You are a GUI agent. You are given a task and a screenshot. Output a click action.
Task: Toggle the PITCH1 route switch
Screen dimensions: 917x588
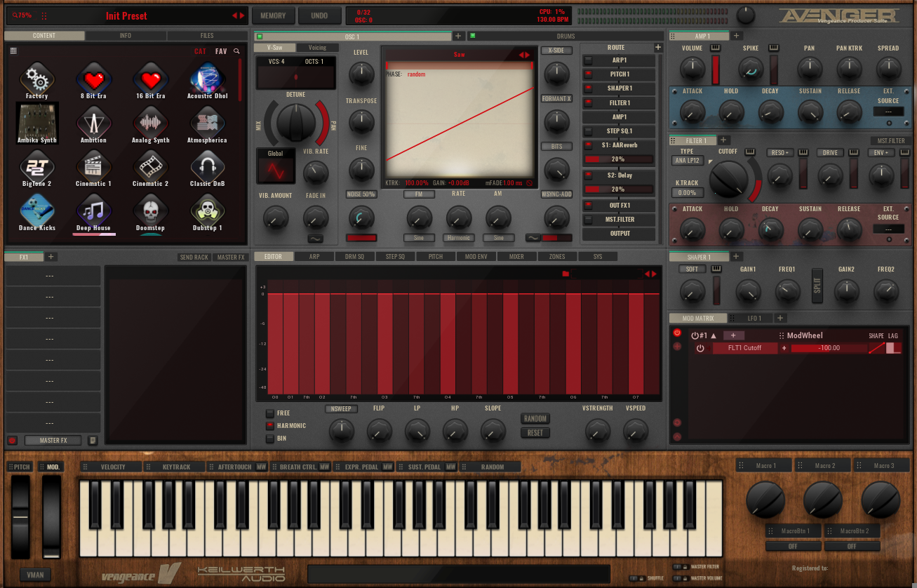[x=589, y=74]
